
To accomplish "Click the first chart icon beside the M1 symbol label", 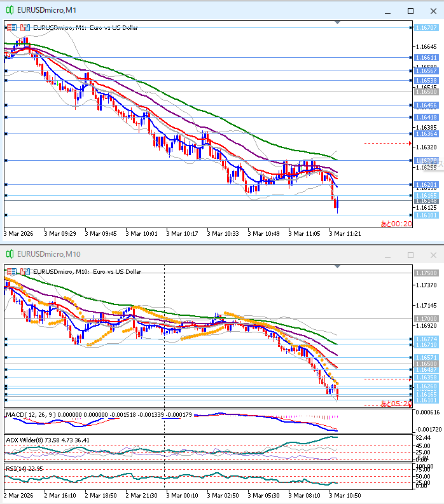I will click(x=12, y=27).
